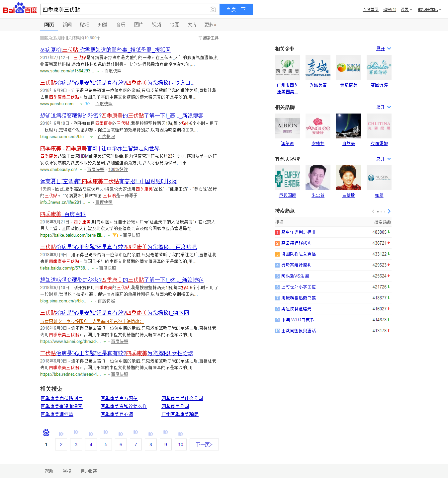Click the V3 verification badge for Baike result
448x478 pixels.
pos(116,235)
